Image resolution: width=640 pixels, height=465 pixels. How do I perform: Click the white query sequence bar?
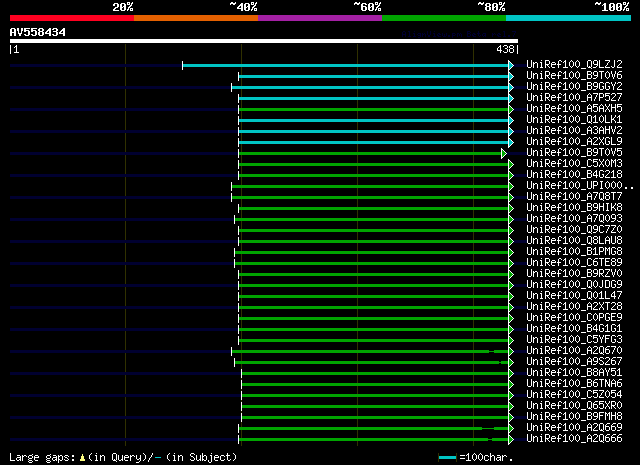[264, 41]
